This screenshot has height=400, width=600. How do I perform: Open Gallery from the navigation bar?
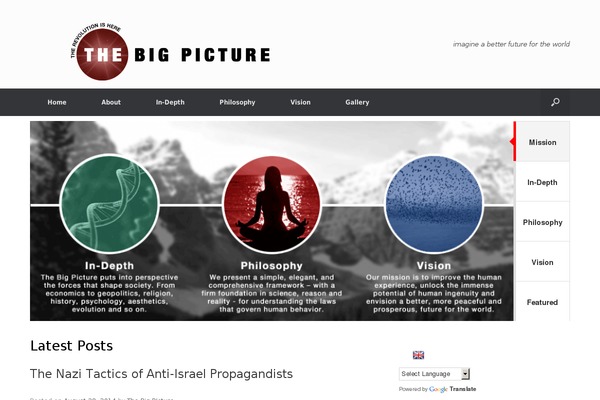click(357, 102)
